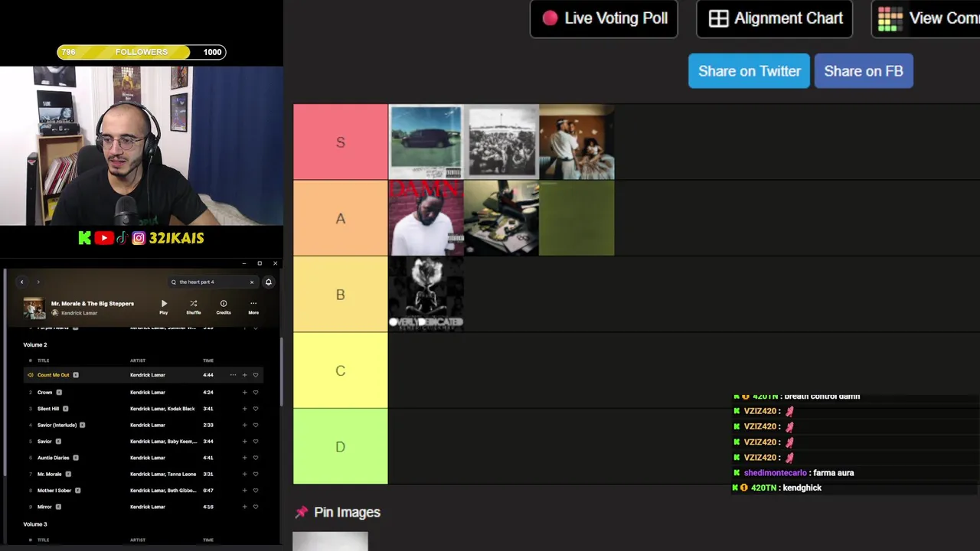The height and width of the screenshot is (551, 980).
Task: Favorite the track Auntie Diaries
Action: click(x=256, y=458)
